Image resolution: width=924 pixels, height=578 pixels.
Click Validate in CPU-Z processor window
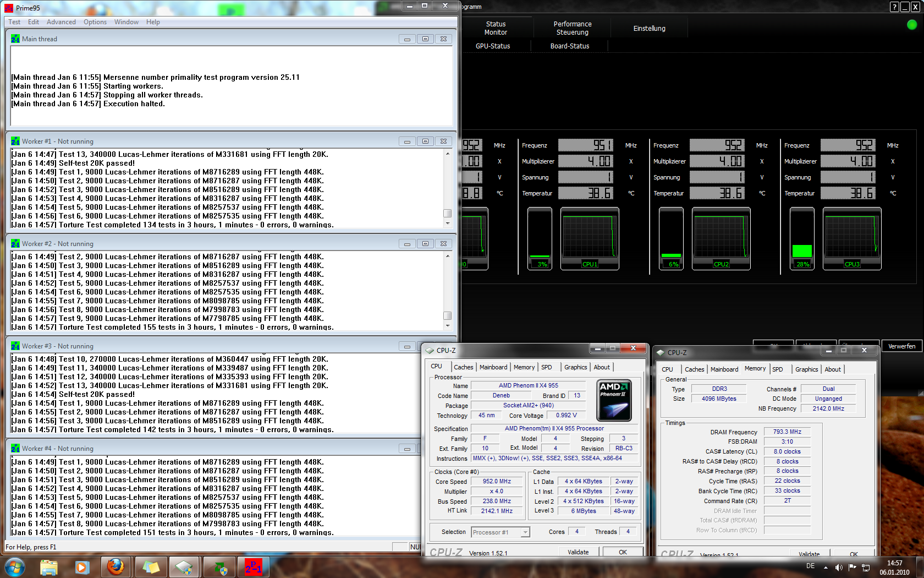tap(578, 552)
